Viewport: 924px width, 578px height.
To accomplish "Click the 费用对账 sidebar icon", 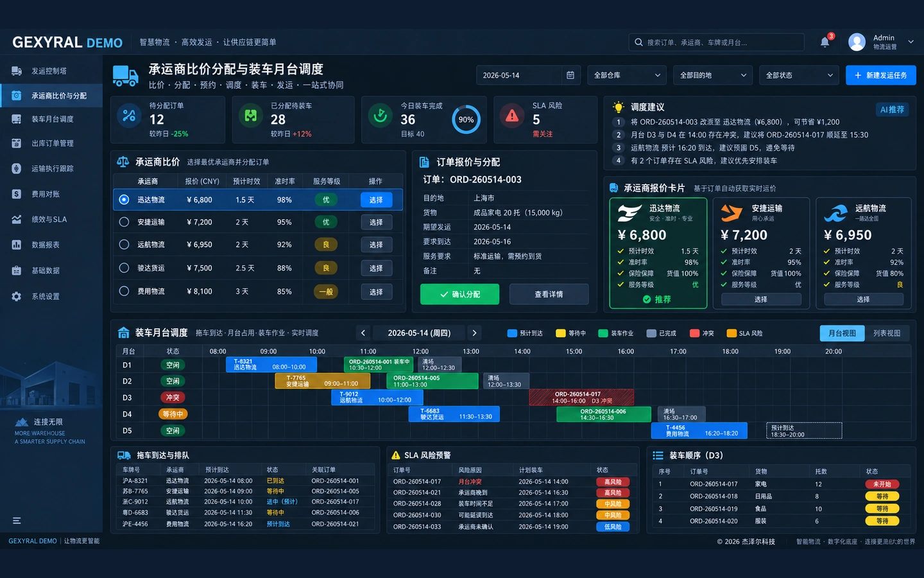I will point(17,194).
